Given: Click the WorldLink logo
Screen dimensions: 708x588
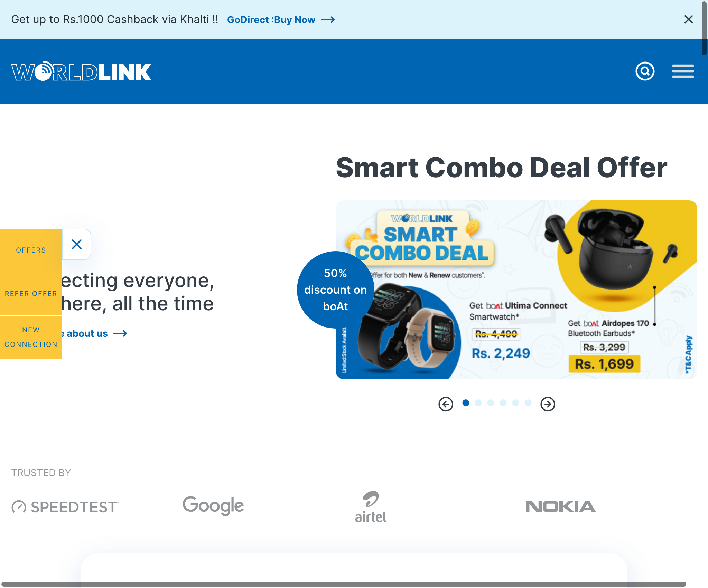Looking at the screenshot, I should pos(81,71).
